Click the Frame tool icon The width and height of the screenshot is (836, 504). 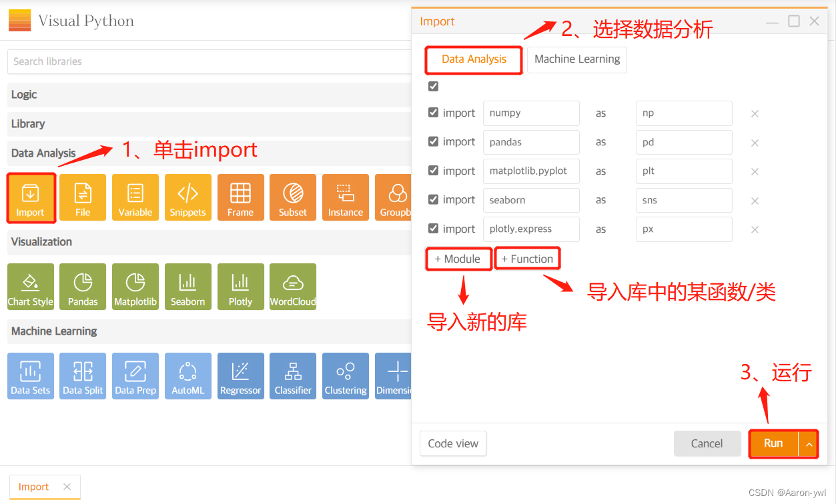coord(240,197)
